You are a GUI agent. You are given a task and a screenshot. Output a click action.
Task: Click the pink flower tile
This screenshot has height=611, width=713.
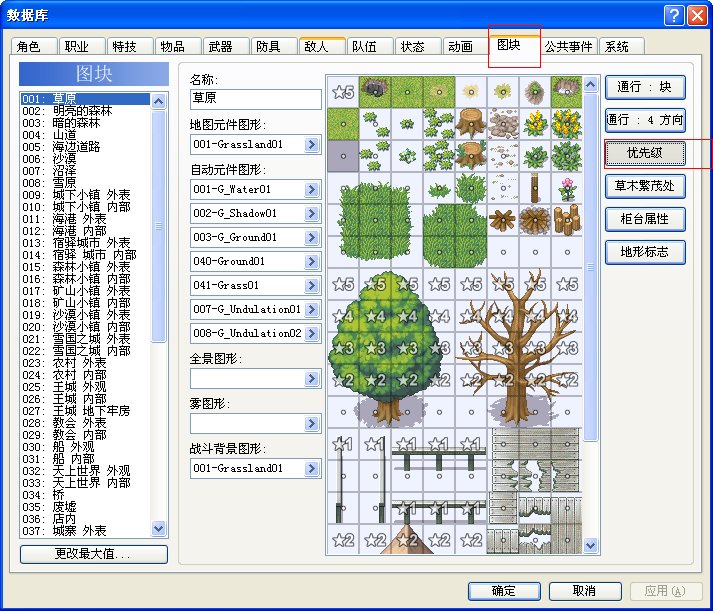click(x=567, y=188)
